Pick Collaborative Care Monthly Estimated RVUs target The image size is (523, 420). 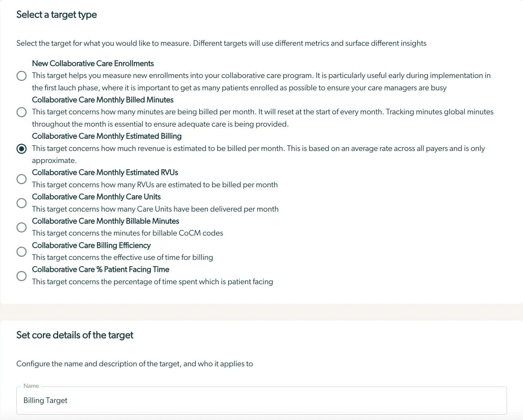21,179
